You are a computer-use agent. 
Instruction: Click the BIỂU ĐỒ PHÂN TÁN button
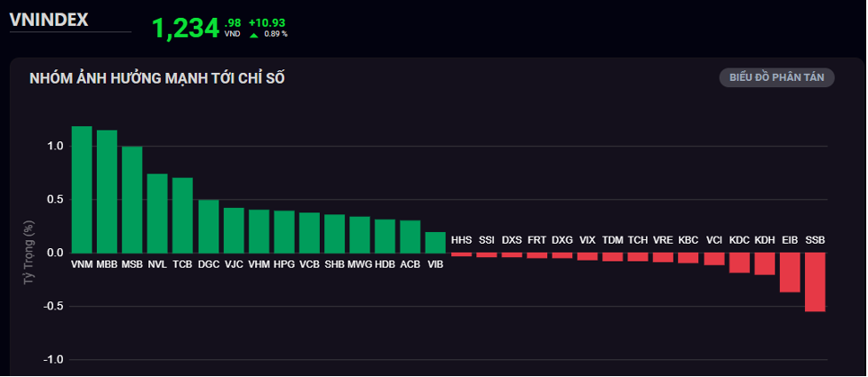point(776,77)
